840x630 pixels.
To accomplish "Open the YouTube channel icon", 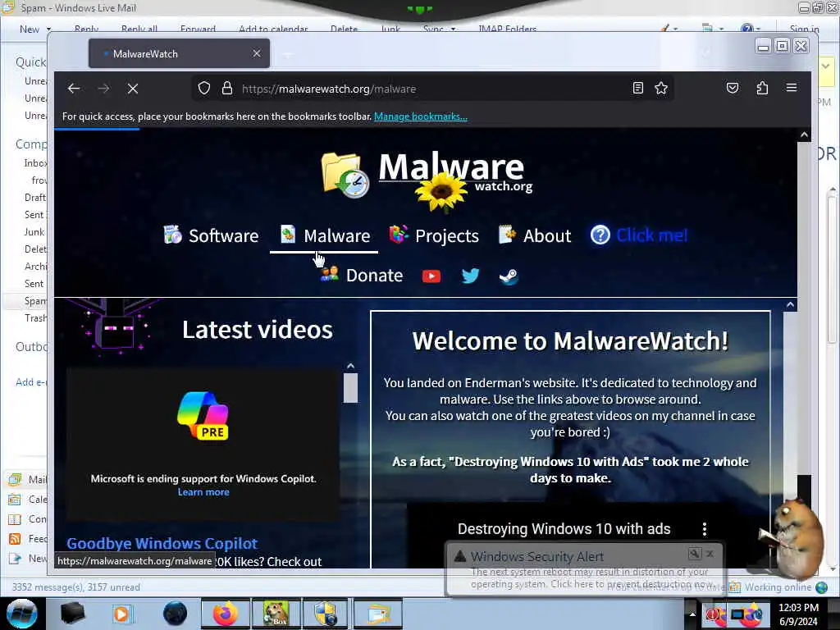I will 431,276.
